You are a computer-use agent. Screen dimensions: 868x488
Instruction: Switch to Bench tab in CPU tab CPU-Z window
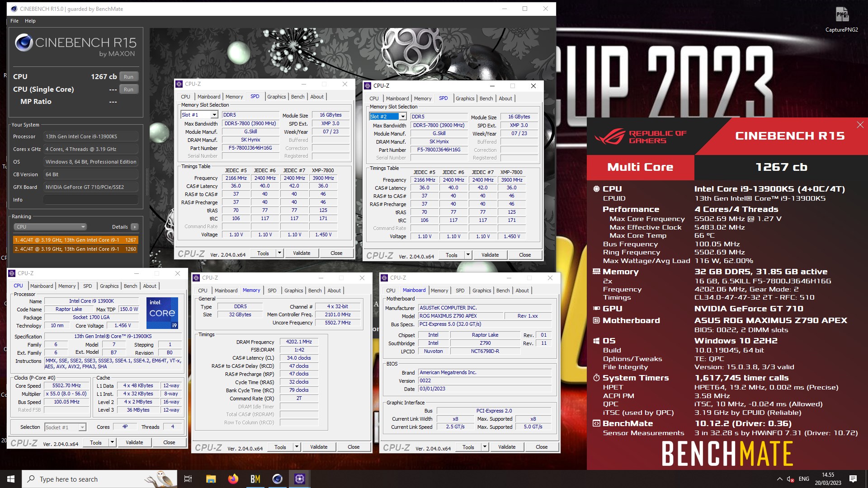coord(131,286)
